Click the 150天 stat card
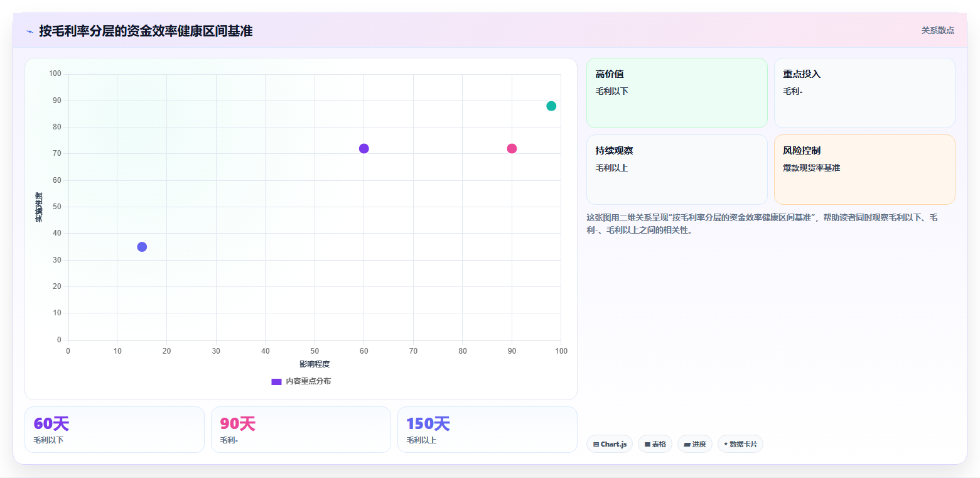This screenshot has height=478, width=980. [487, 430]
